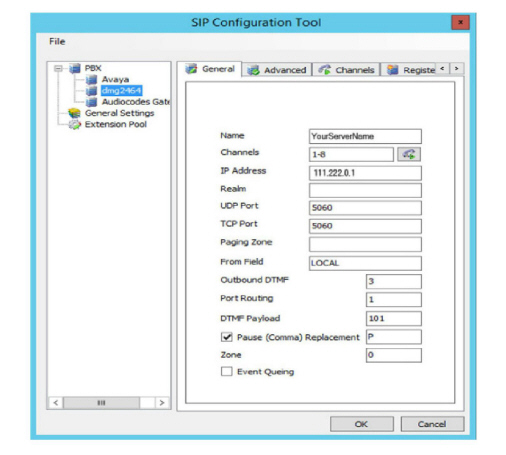Click the Paging Zone label

tap(246, 242)
